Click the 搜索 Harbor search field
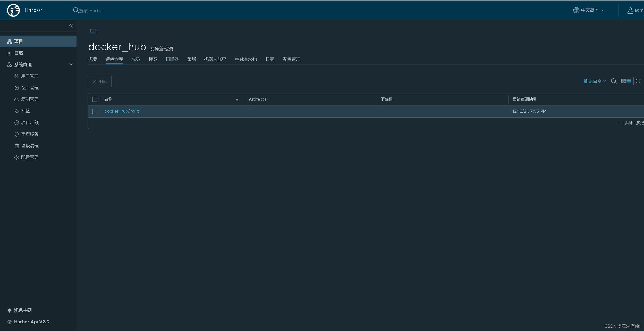The image size is (644, 331). click(x=93, y=11)
